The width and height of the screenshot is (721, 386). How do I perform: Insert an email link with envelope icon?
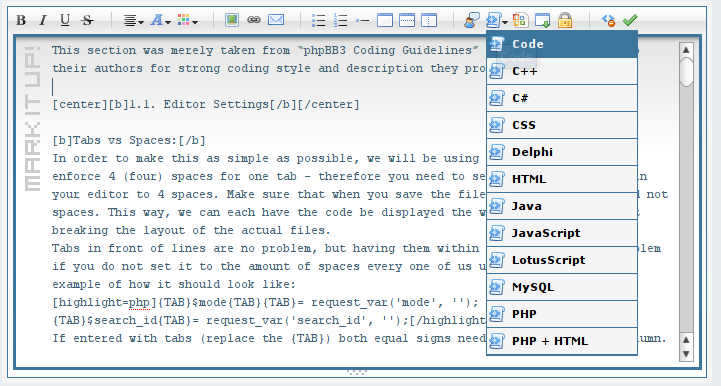click(276, 20)
